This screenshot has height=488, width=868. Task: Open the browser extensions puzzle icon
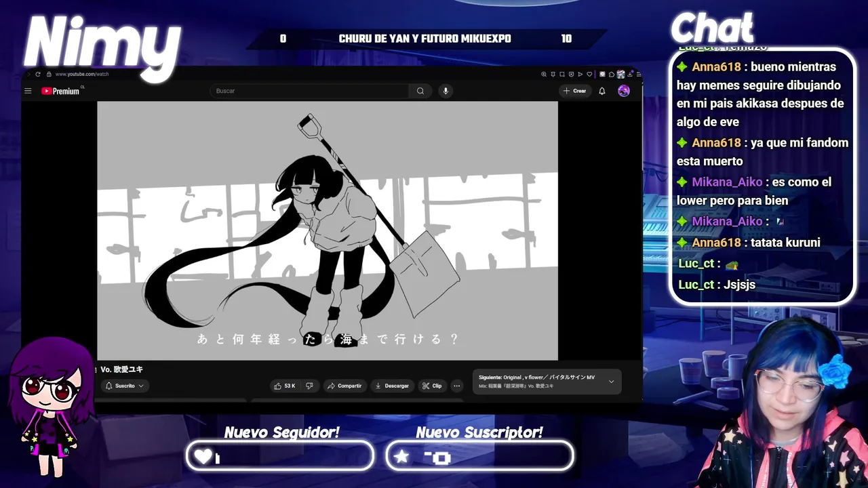point(612,75)
